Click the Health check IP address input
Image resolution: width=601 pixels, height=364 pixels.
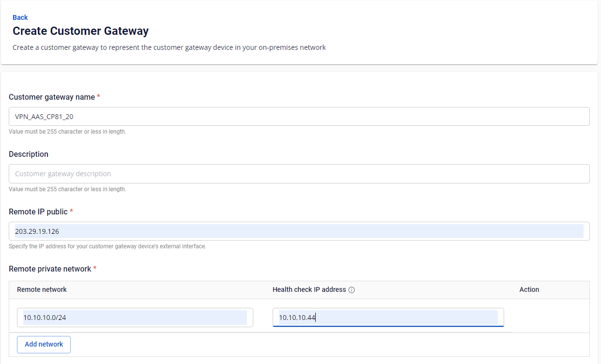coord(388,318)
